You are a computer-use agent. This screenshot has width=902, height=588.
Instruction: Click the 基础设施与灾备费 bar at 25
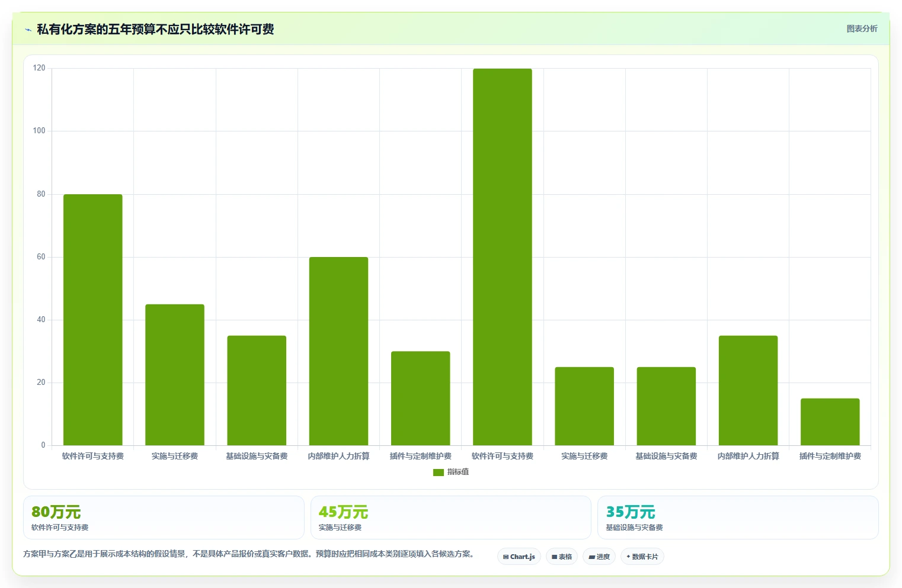click(666, 406)
